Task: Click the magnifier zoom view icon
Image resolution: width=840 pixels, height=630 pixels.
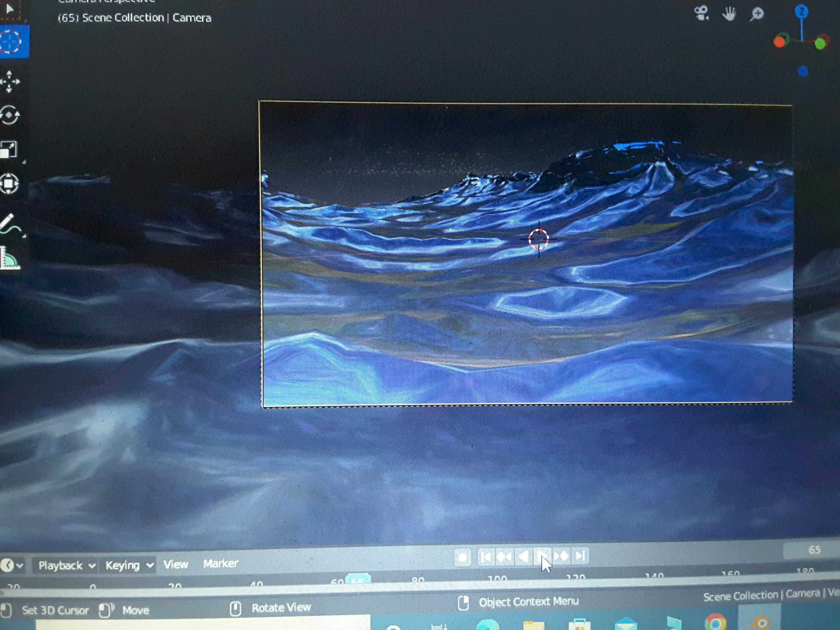Action: [757, 14]
